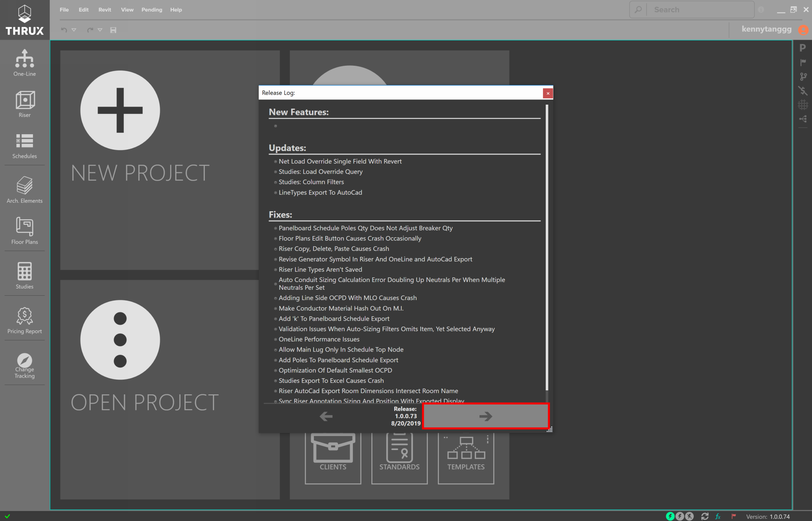Click the save disk icon
Image resolution: width=812 pixels, height=521 pixels.
(113, 30)
